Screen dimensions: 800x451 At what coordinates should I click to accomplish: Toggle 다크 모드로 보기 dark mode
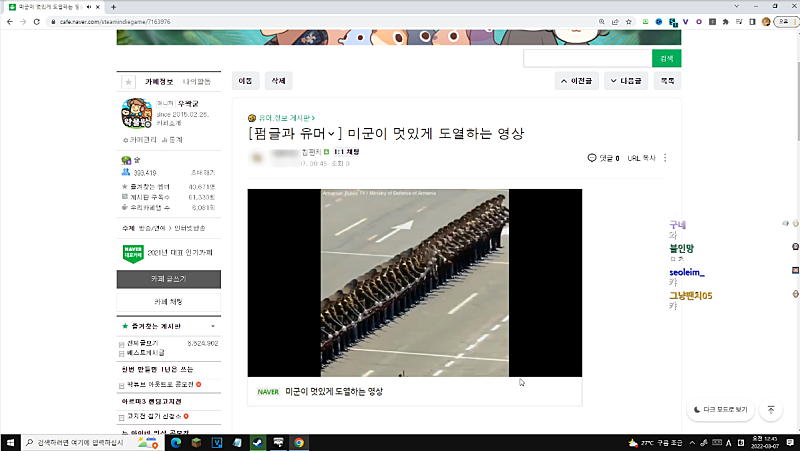[x=720, y=410]
